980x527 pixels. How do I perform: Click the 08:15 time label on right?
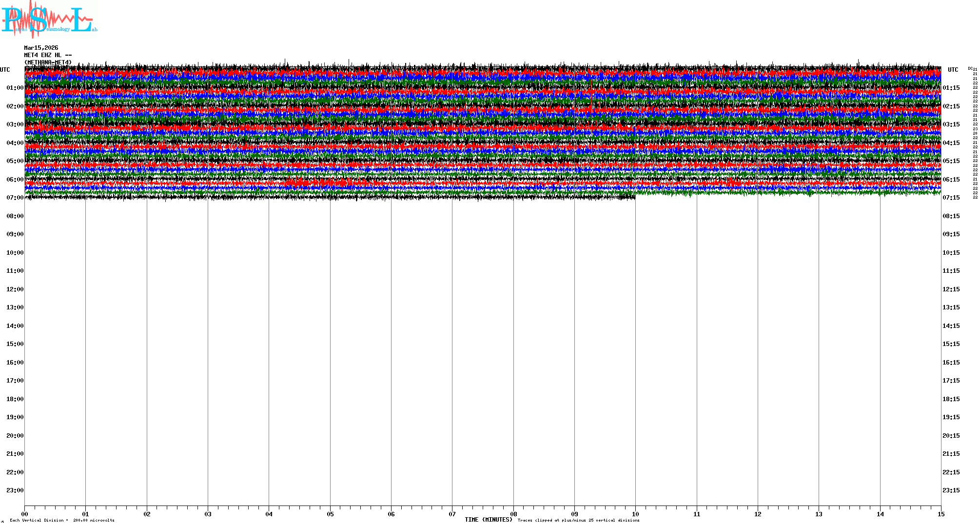[x=951, y=216]
